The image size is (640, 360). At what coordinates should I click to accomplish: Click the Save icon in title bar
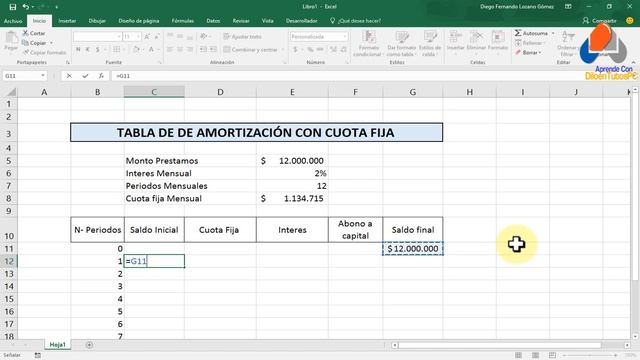coord(13,7)
